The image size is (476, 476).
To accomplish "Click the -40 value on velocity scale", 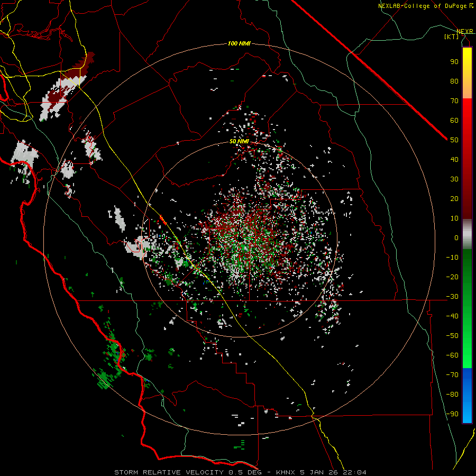I will click(452, 316).
